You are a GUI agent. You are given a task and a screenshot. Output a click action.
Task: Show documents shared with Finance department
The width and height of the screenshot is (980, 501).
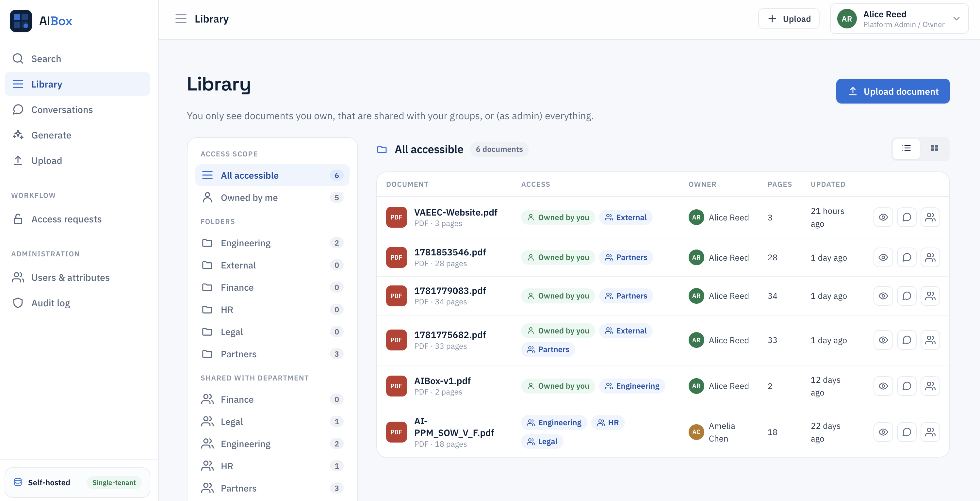272,399
